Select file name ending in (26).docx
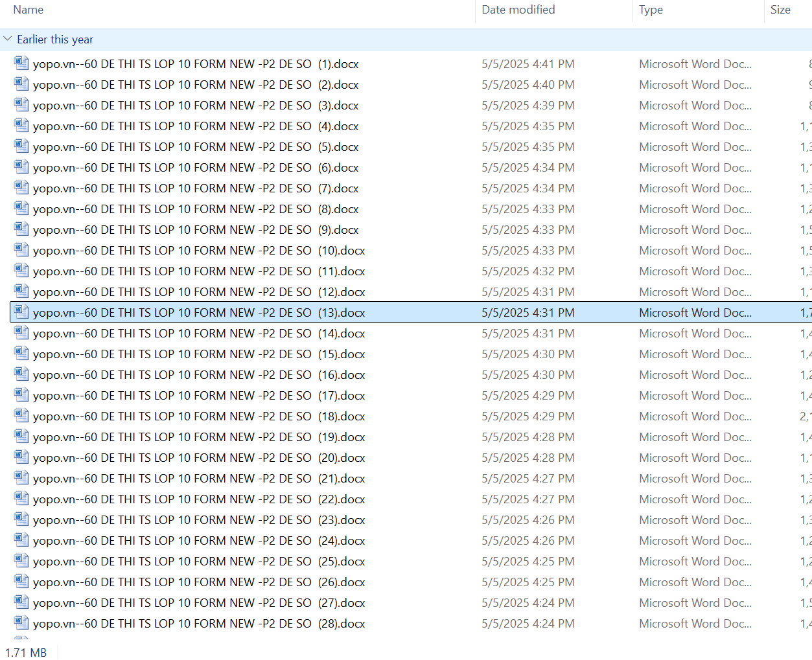This screenshot has width=812, height=660. tap(199, 582)
